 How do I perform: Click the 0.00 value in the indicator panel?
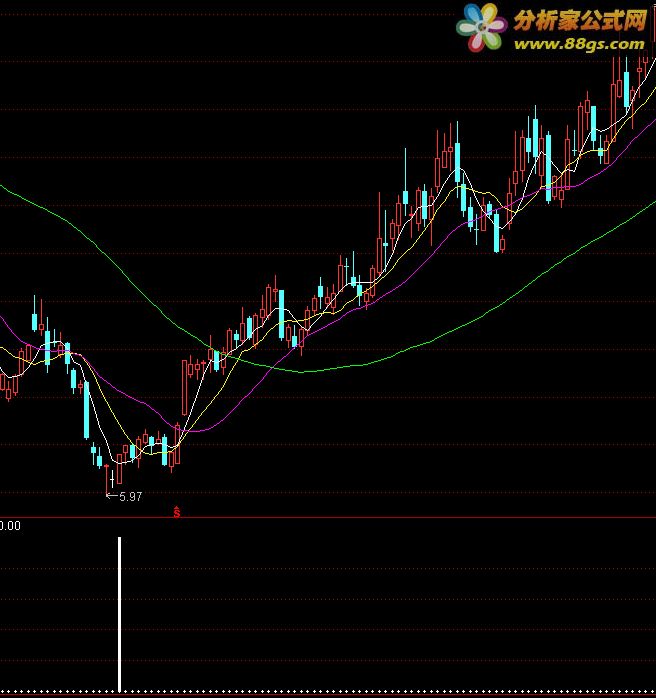coord(10,526)
